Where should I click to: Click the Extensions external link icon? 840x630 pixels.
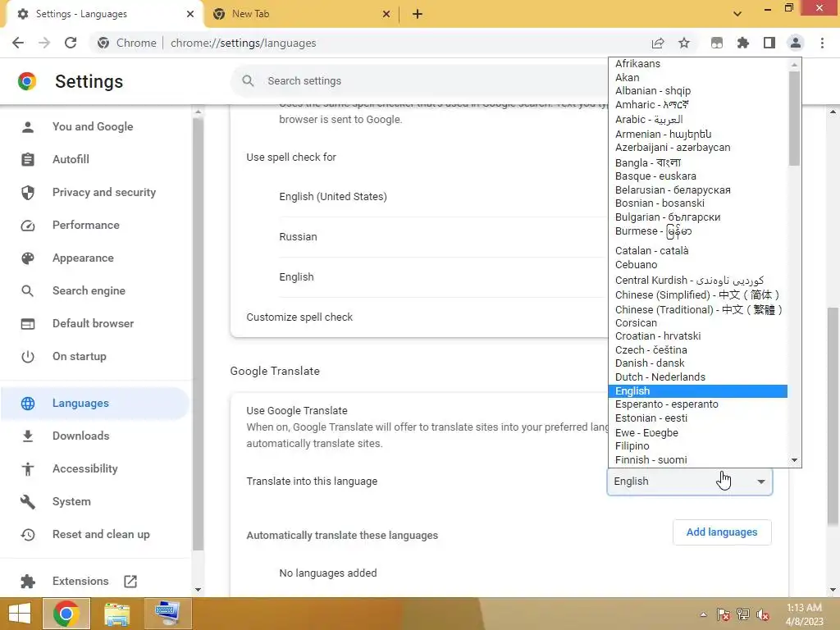click(130, 582)
